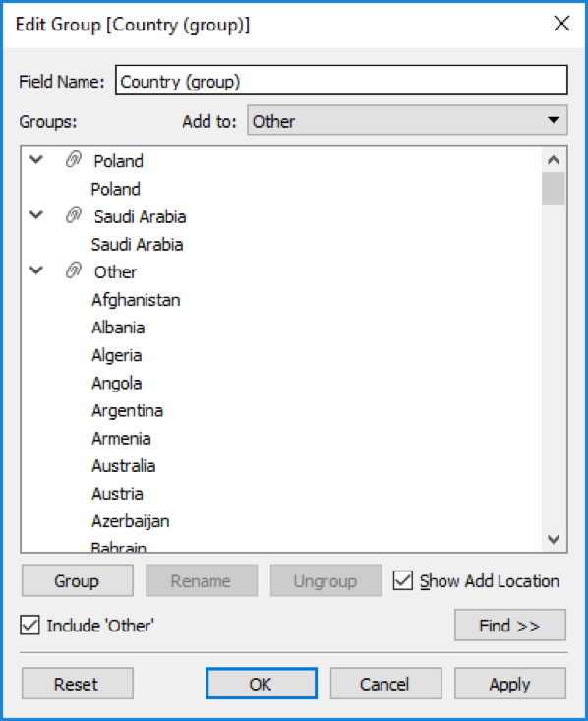This screenshot has width=588, height=721.
Task: Click Reset to restore groups
Action: tap(78, 684)
